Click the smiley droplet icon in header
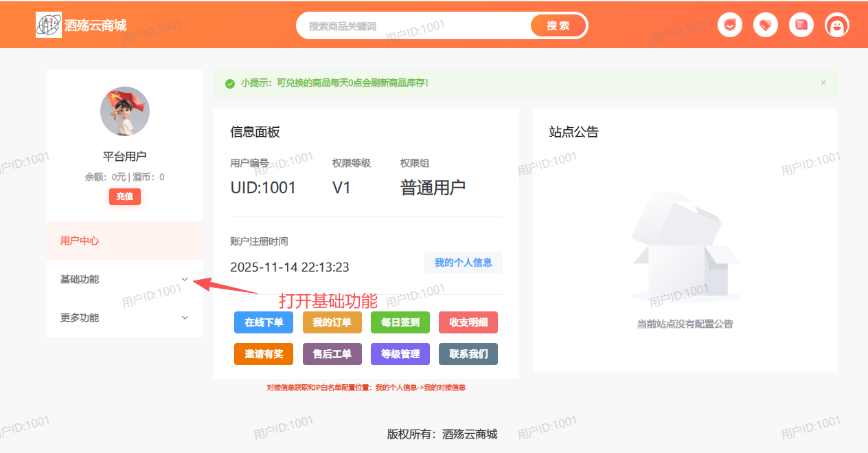Viewport: 868px width, 453px height. click(730, 25)
